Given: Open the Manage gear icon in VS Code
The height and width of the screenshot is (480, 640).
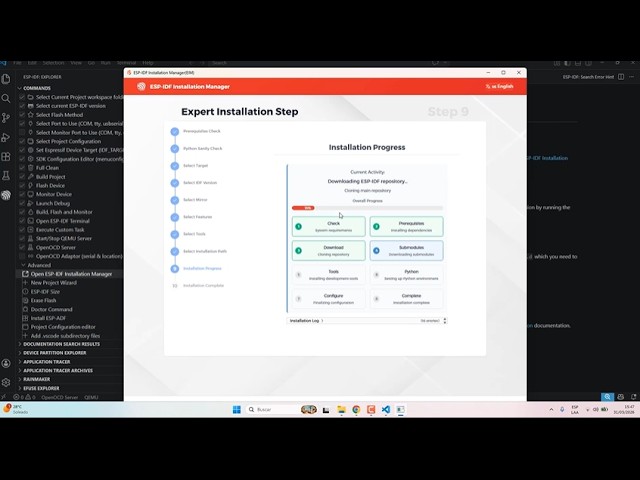Looking at the screenshot, I should click(6, 382).
